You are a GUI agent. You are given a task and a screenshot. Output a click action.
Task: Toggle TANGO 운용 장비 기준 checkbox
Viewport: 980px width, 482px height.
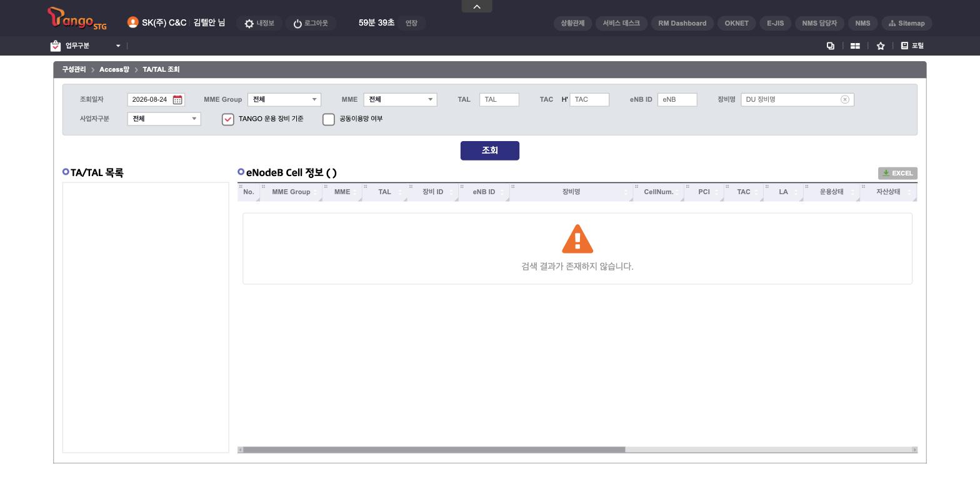[x=228, y=119]
